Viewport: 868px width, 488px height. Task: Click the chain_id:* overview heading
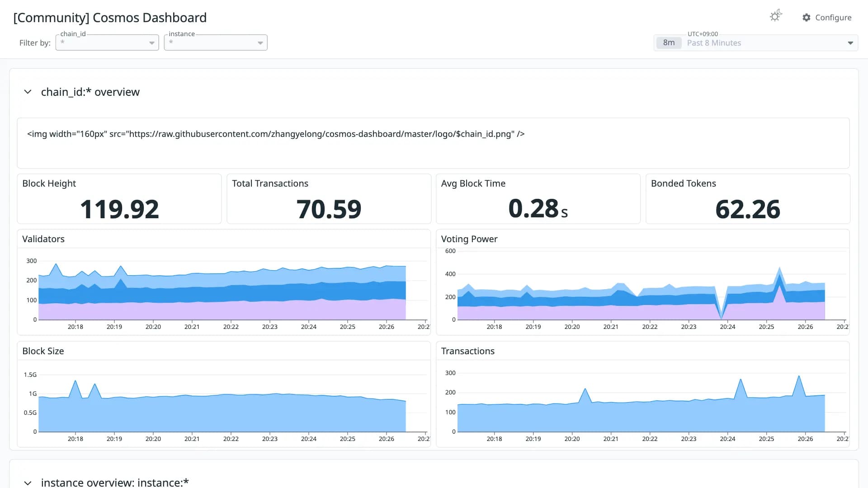(90, 92)
